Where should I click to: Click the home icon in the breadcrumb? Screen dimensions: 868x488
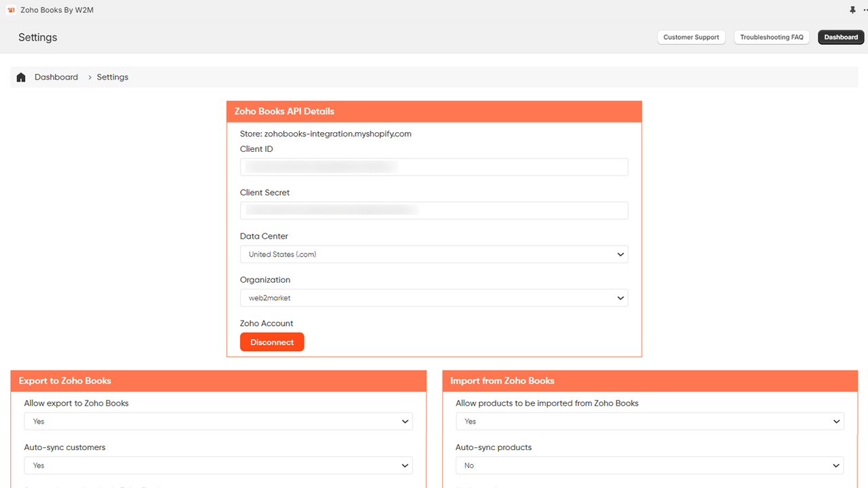coord(21,77)
